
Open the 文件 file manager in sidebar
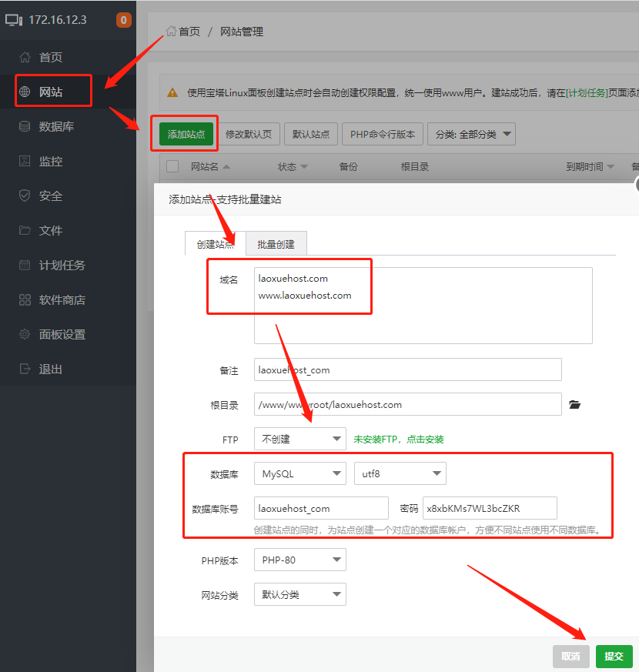48,230
